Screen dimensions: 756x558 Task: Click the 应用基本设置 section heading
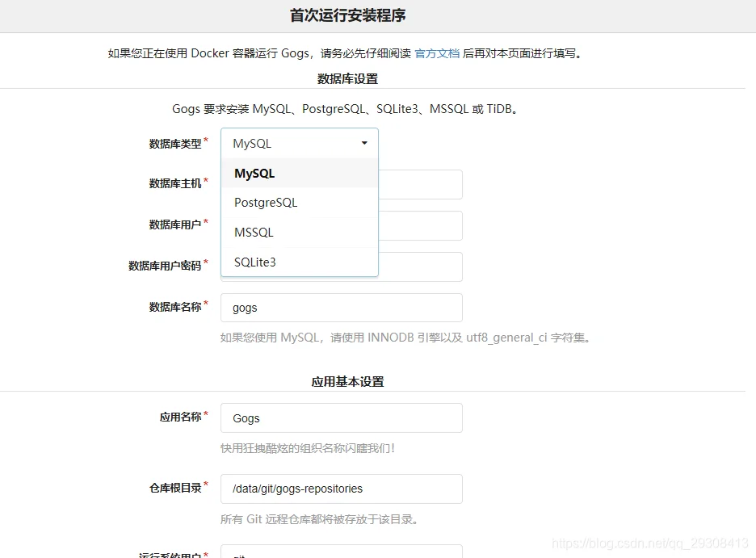347,382
